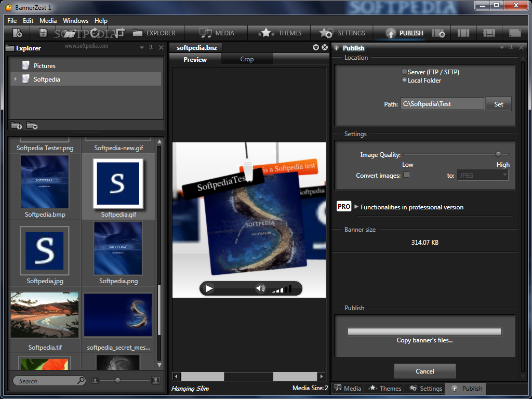Image resolution: width=532 pixels, height=399 pixels.
Task: Switch to the Preview tab
Action: coord(195,59)
